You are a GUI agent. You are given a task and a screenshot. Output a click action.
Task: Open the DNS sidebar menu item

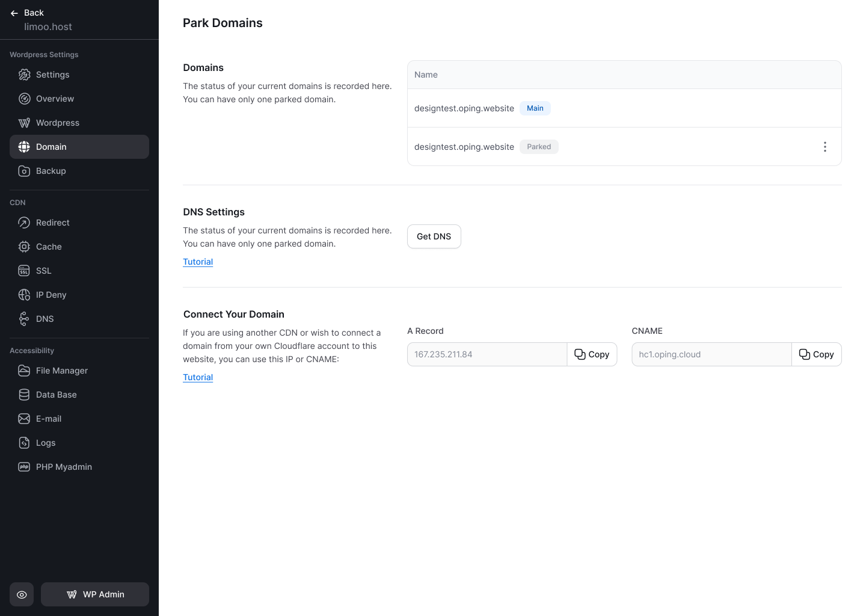pyautogui.click(x=79, y=319)
